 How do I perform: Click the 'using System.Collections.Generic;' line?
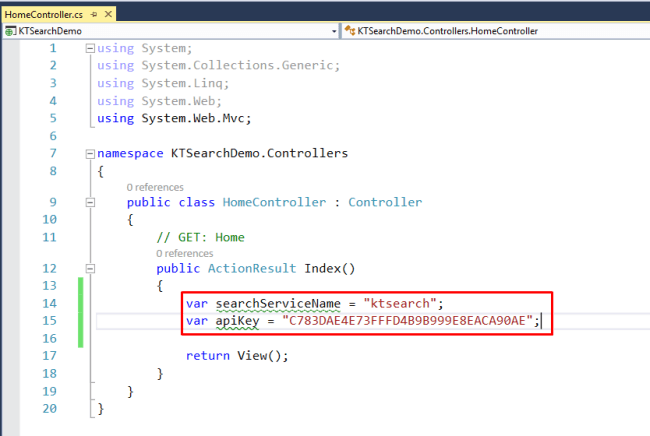pos(218,65)
